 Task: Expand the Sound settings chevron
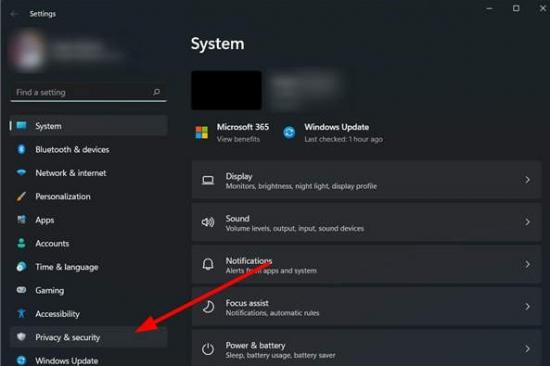tap(527, 222)
